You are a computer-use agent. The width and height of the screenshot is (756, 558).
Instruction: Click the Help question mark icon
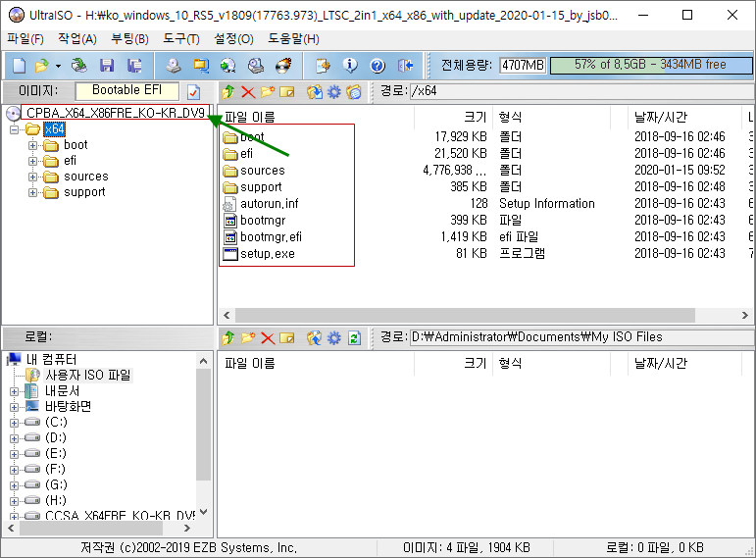pyautogui.click(x=378, y=65)
